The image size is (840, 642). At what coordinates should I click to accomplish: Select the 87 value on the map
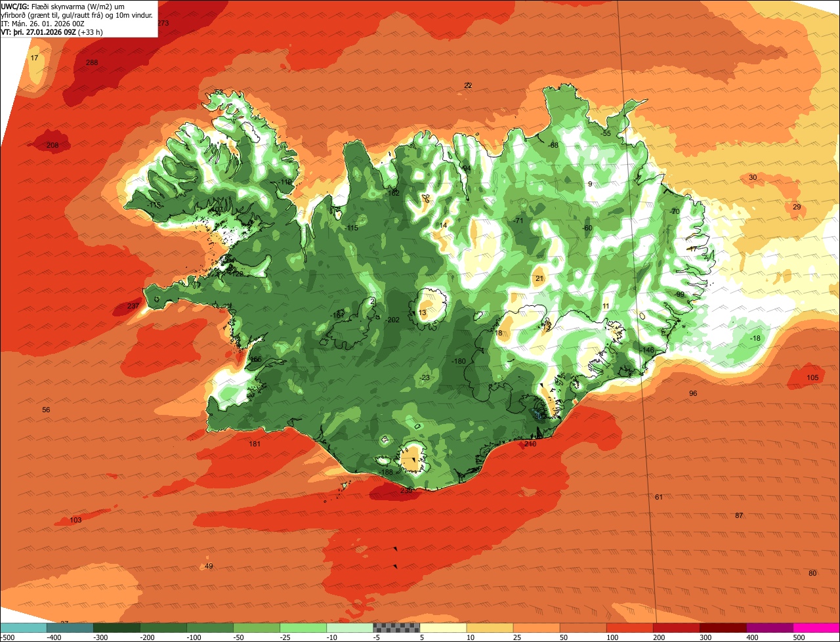coord(739,515)
